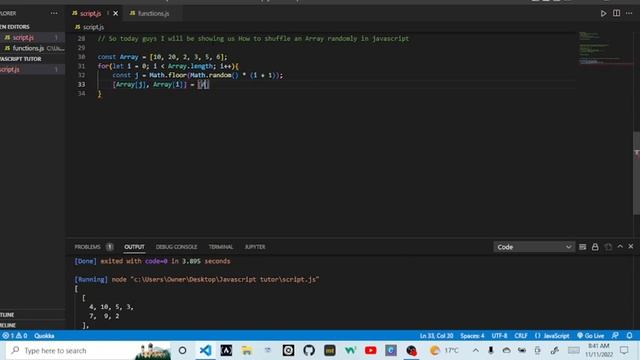Screen dimensions: 640x360
Task: Run the code with the play button
Action: (x=603, y=13)
